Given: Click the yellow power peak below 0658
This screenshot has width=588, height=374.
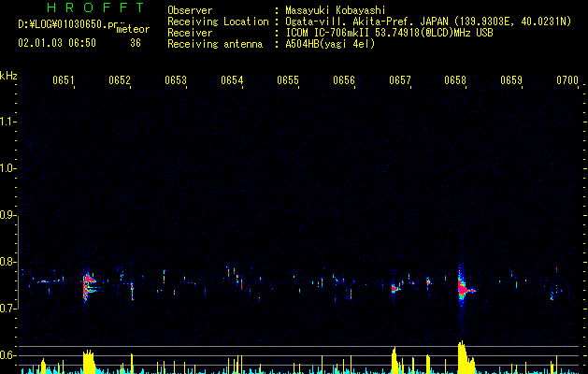Looking at the screenshot, I should point(465,357).
